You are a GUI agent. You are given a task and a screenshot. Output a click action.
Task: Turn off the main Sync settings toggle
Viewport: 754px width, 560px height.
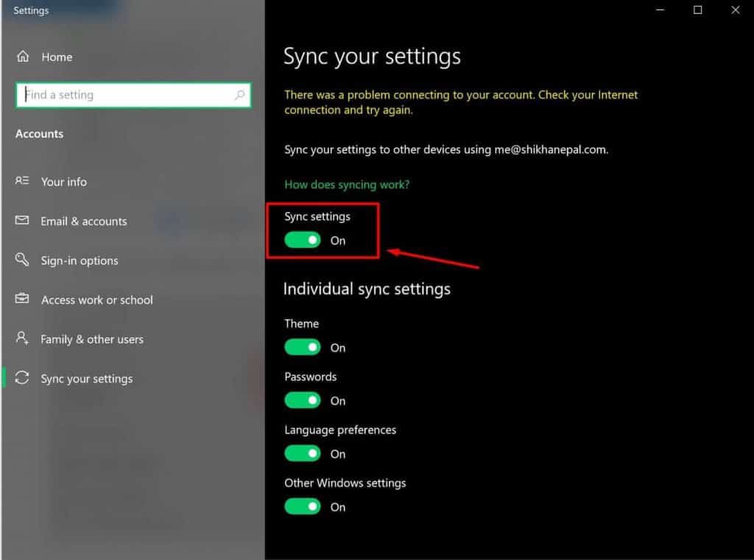coord(303,240)
